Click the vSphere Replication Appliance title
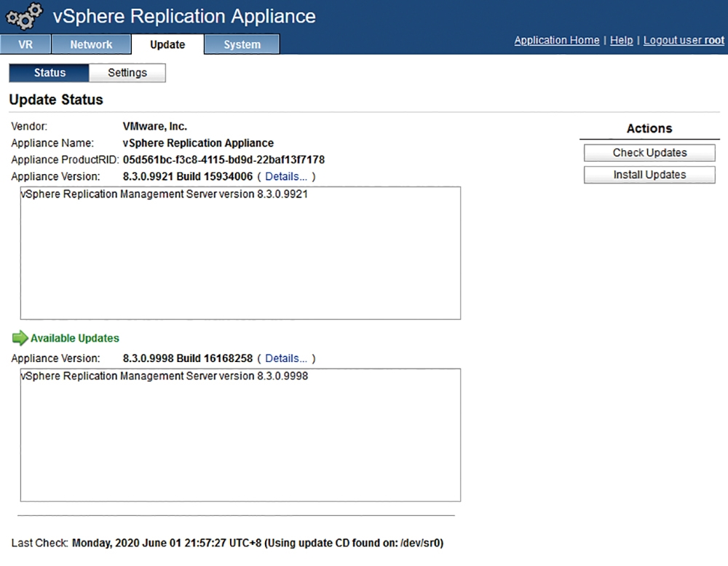This screenshot has height=566, width=728. (184, 16)
